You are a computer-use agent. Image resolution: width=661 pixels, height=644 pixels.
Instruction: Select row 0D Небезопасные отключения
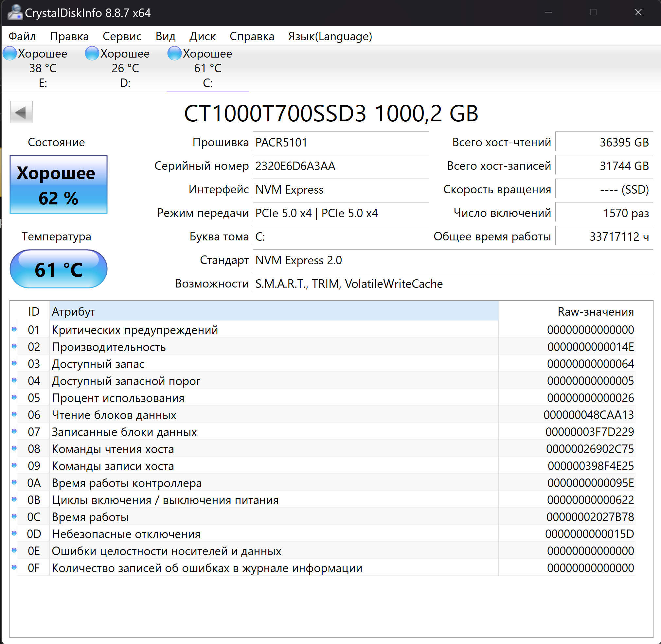(x=323, y=534)
